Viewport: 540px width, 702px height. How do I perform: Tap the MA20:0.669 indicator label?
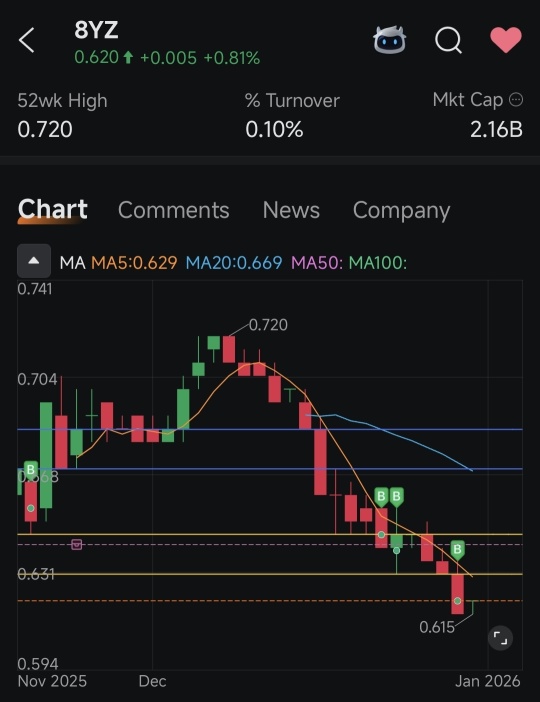coord(234,262)
